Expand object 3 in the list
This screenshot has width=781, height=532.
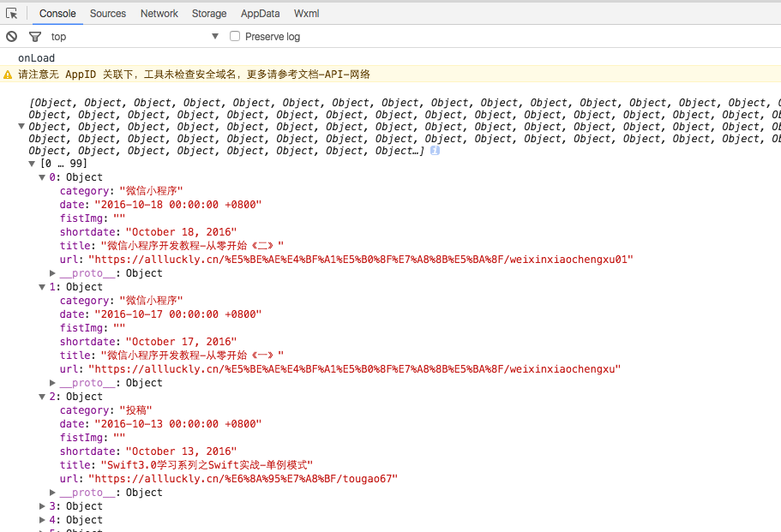point(43,506)
